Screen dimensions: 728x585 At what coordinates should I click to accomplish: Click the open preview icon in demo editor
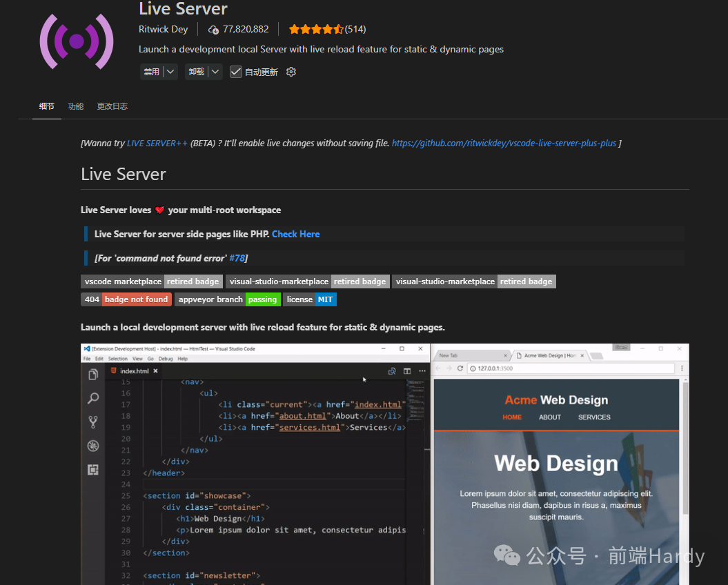pyautogui.click(x=392, y=371)
